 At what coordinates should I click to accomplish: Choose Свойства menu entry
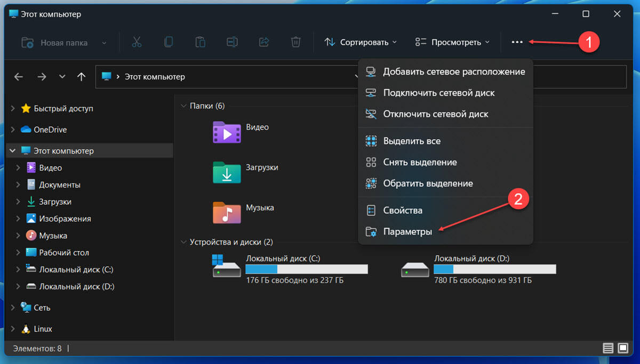(x=445, y=211)
